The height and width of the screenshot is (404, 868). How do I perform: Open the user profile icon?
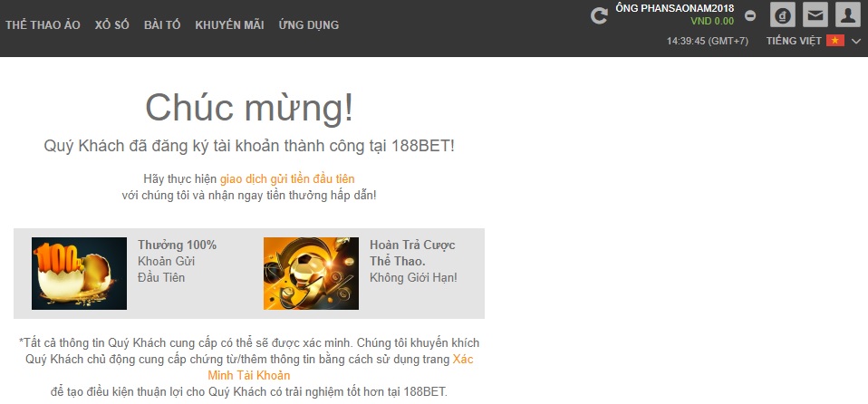tap(847, 14)
